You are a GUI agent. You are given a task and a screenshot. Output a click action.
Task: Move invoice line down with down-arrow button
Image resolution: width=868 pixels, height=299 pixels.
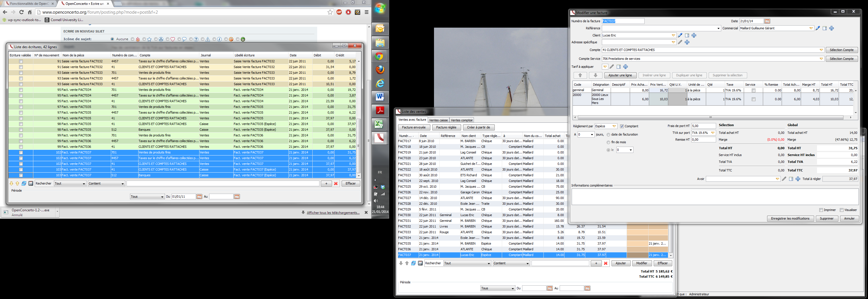point(595,75)
